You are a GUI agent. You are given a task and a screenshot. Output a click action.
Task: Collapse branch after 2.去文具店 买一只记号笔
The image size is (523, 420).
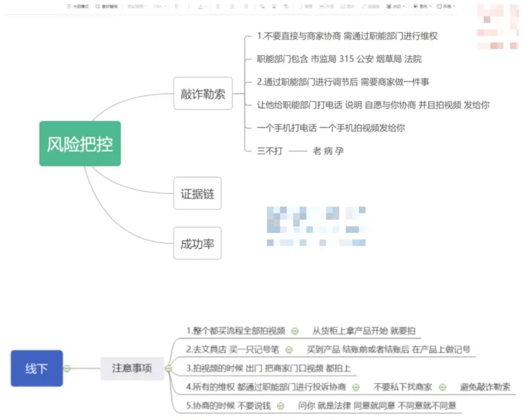pos(289,350)
